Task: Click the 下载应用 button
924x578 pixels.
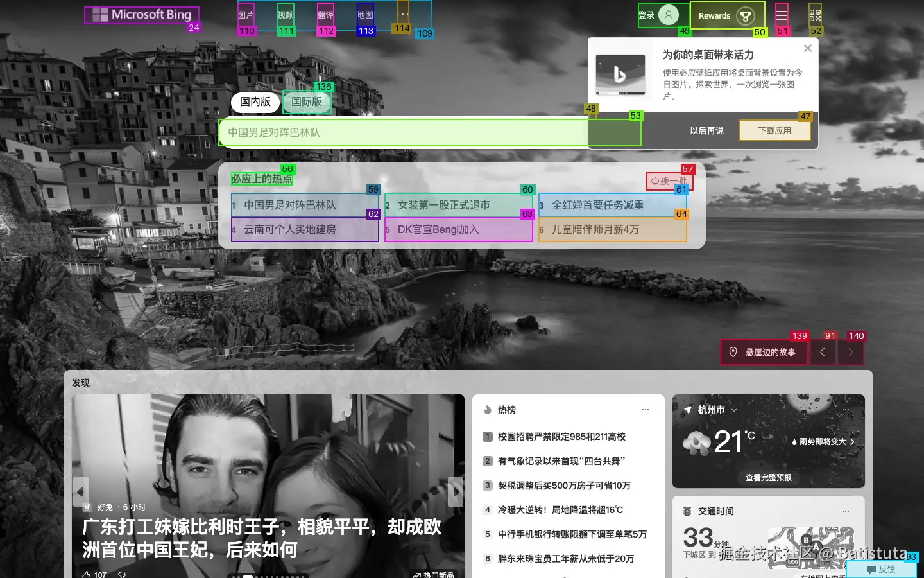Action: coord(774,130)
